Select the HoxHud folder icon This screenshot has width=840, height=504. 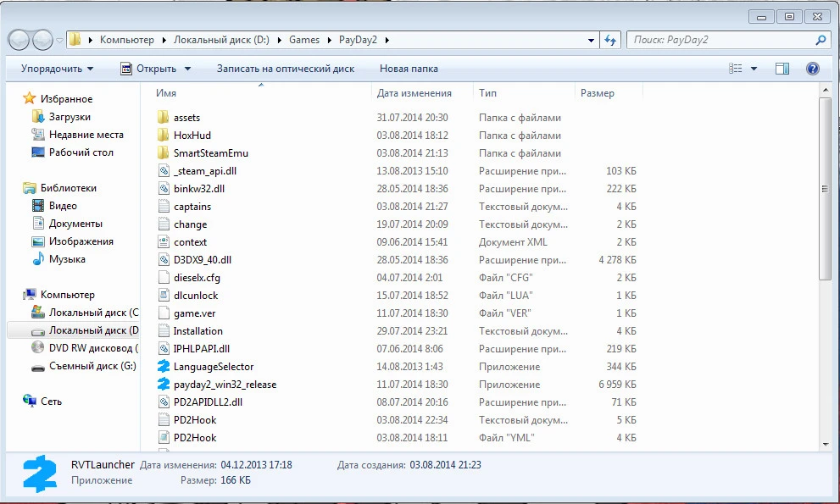click(x=164, y=135)
